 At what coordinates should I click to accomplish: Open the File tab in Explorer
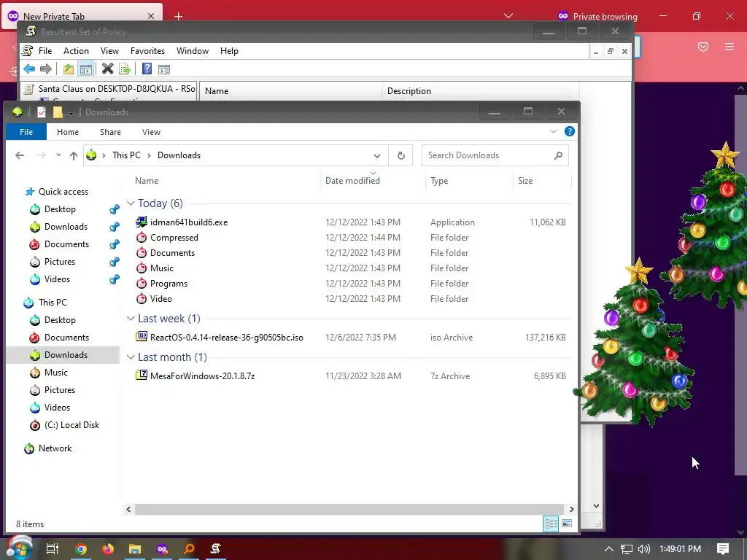pos(26,132)
